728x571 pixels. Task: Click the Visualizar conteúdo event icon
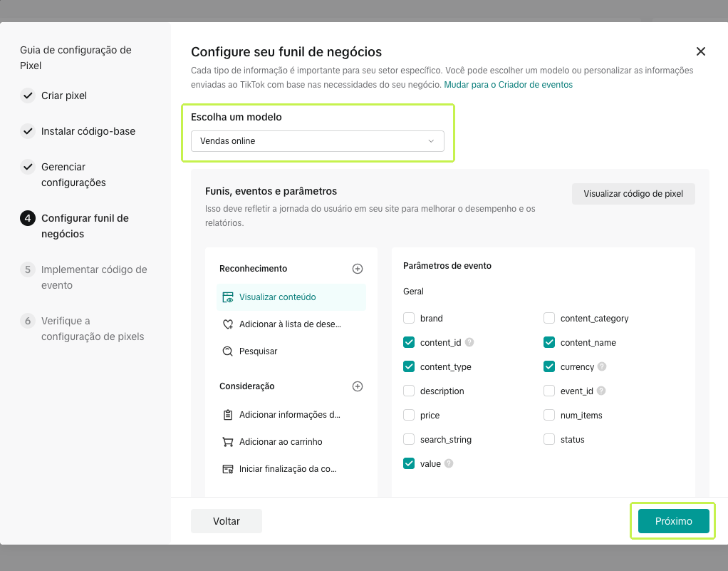point(227,297)
